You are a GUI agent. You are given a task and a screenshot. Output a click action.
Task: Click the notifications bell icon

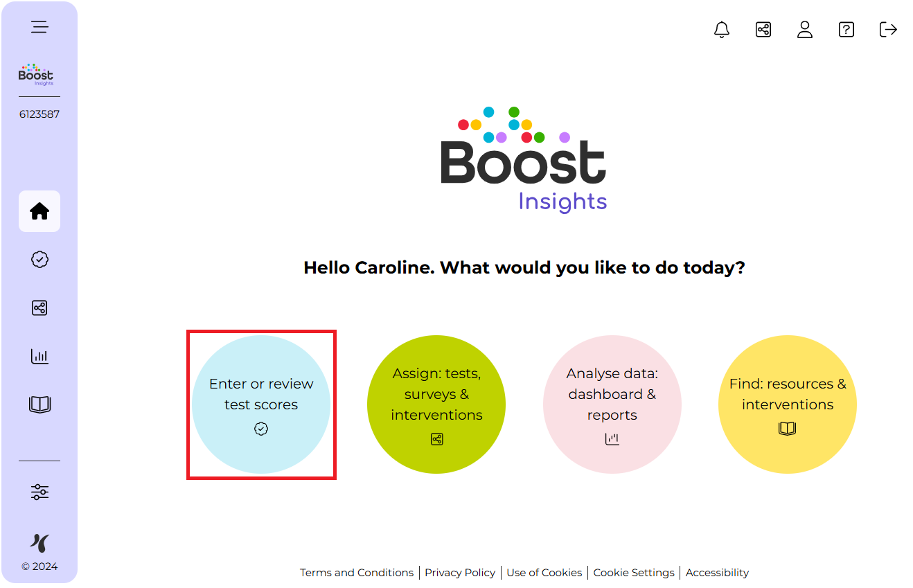722,30
